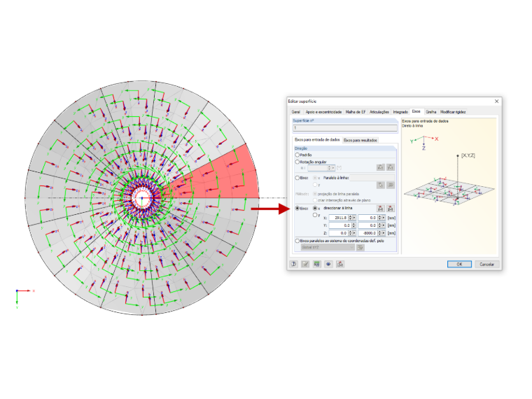Select the Eixo paralelo à linha radio
This screenshot has width=532, height=399.
(x=297, y=178)
